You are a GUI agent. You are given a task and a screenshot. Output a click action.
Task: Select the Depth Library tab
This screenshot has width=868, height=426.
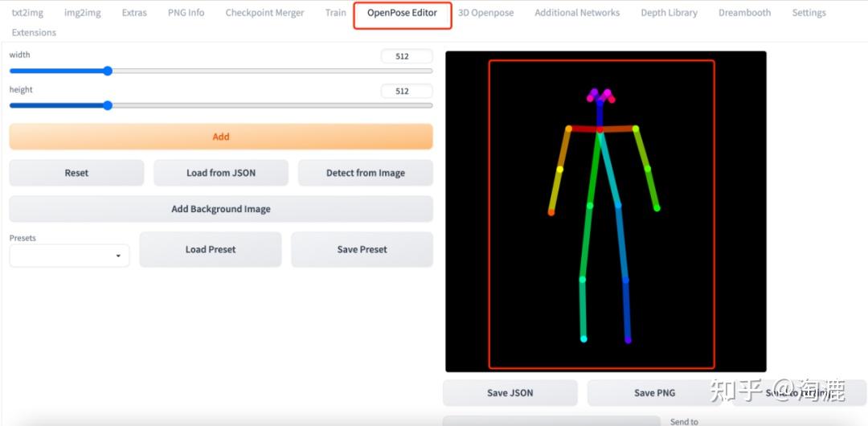click(669, 13)
